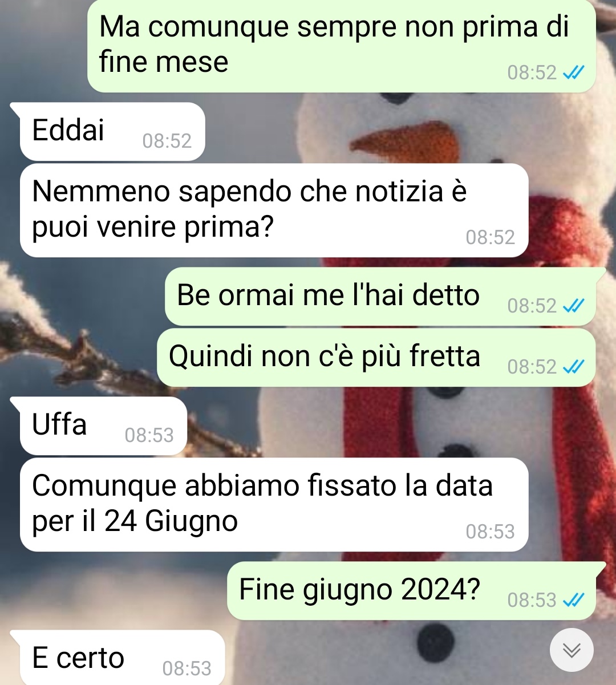Viewport: 616px width, 685px height.
Task: Tap sent bubble 'Quindi non c'è più fretta'
Action: pyautogui.click(x=376, y=357)
